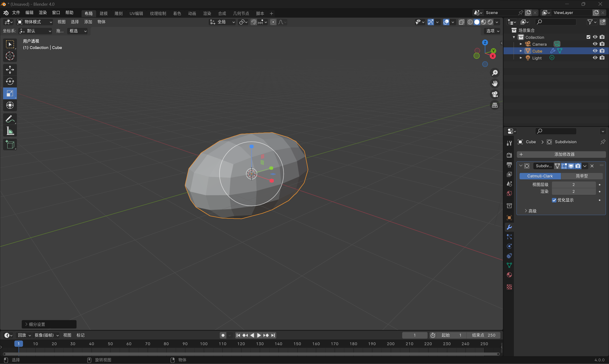Uncheck the 优化显示 checkbox
The width and height of the screenshot is (609, 364).
(554, 200)
